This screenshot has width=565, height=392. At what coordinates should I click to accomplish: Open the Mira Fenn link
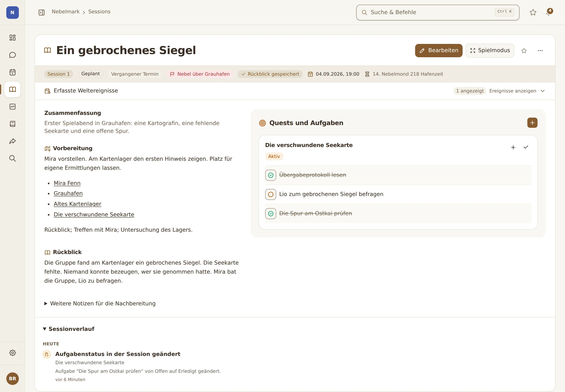tap(67, 183)
